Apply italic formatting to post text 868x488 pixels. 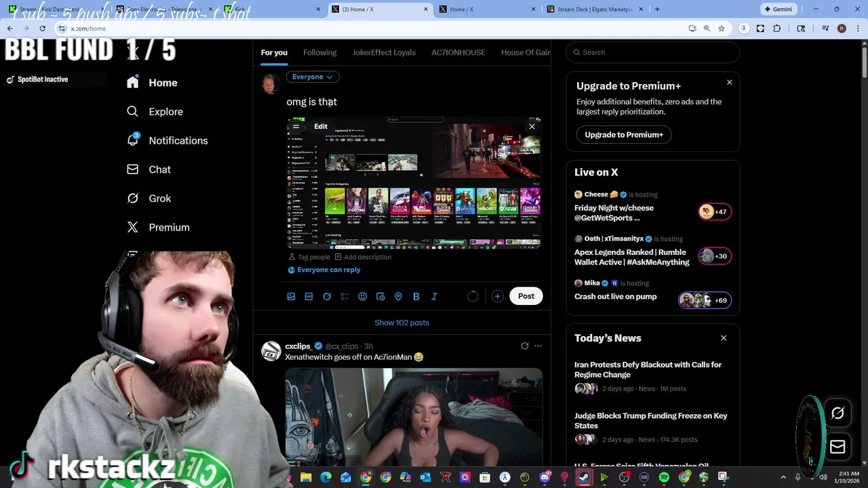pos(434,296)
